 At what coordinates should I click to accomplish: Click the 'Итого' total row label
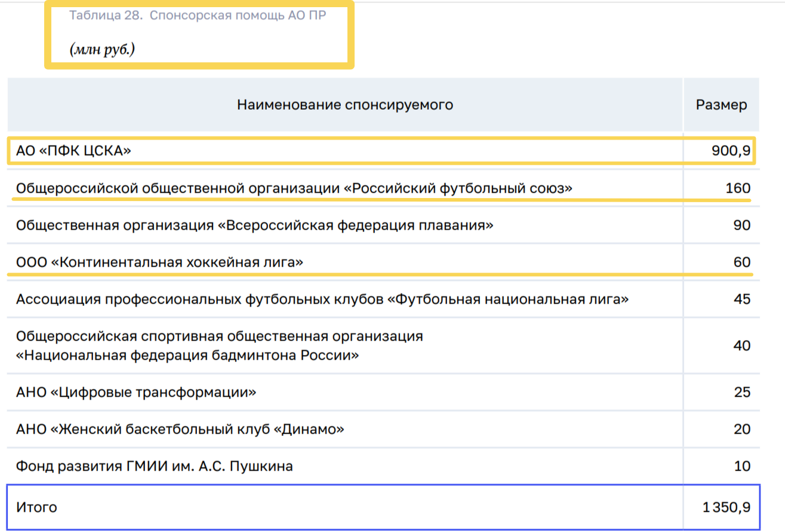(37, 508)
